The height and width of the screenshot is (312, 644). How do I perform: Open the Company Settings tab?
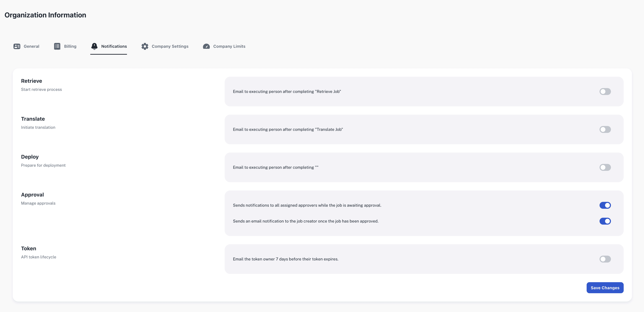165,46
